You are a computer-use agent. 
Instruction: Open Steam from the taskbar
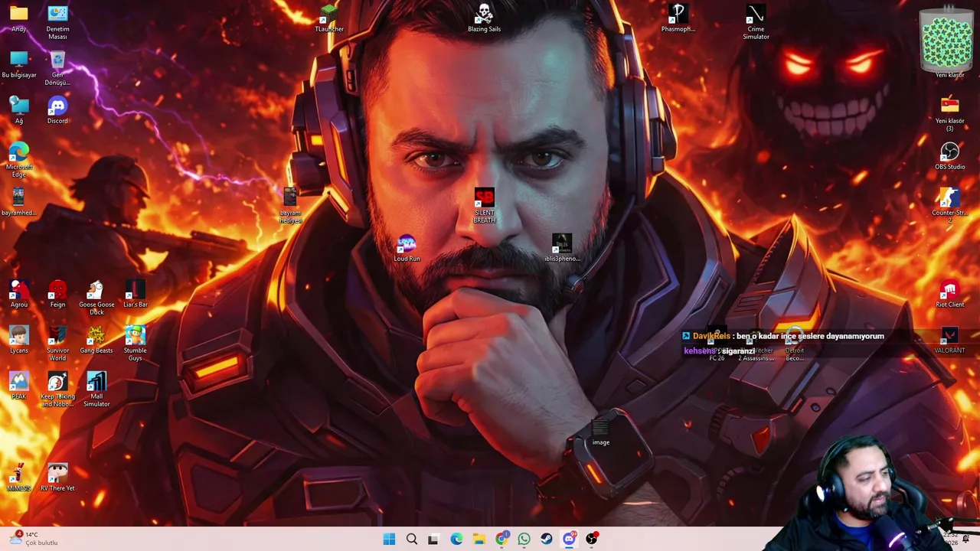pos(546,539)
